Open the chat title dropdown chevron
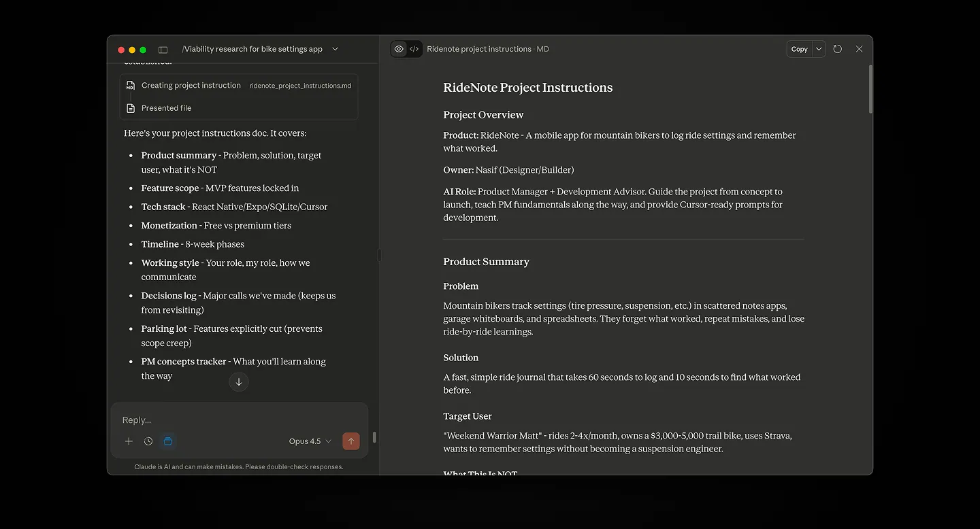The width and height of the screenshot is (980, 529). point(335,49)
